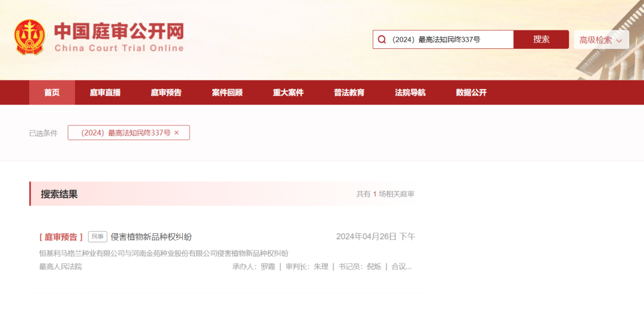Click the 审判长：朱理 text
The height and width of the screenshot is (336, 644).
pyautogui.click(x=307, y=267)
